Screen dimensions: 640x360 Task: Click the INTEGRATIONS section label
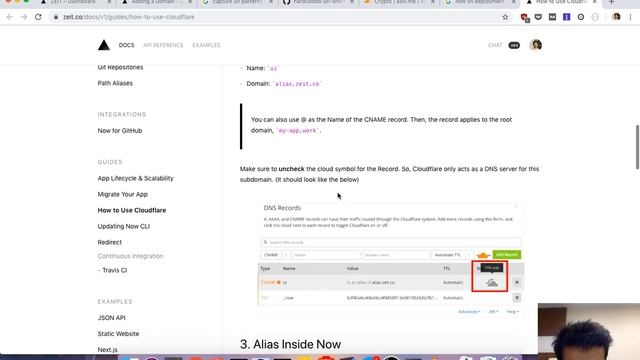click(x=122, y=115)
